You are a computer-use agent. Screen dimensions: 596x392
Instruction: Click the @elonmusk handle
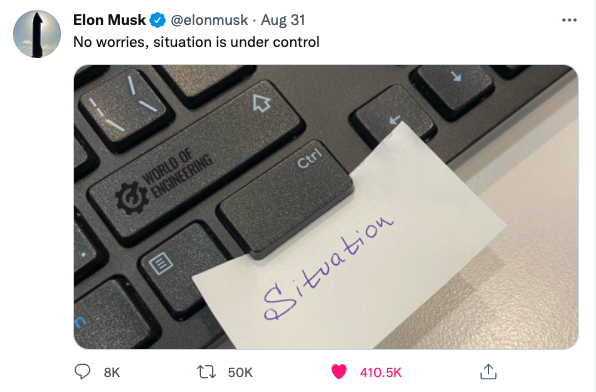209,20
